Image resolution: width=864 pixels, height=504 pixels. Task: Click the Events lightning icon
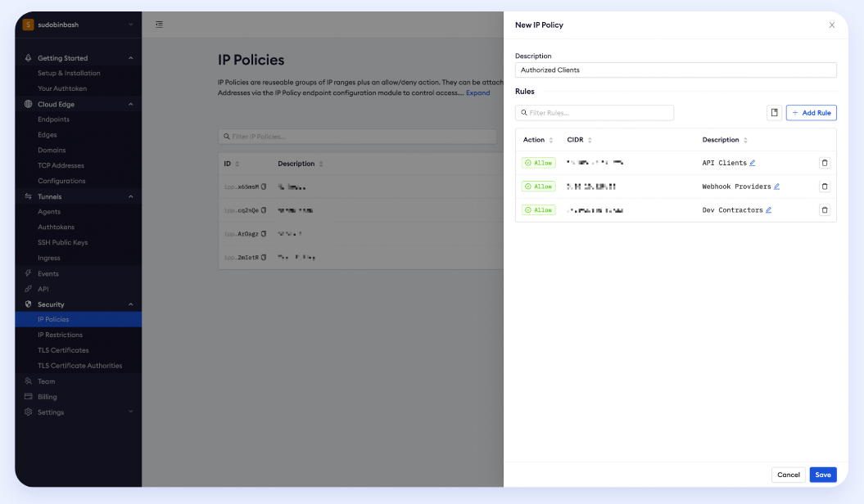tap(28, 273)
